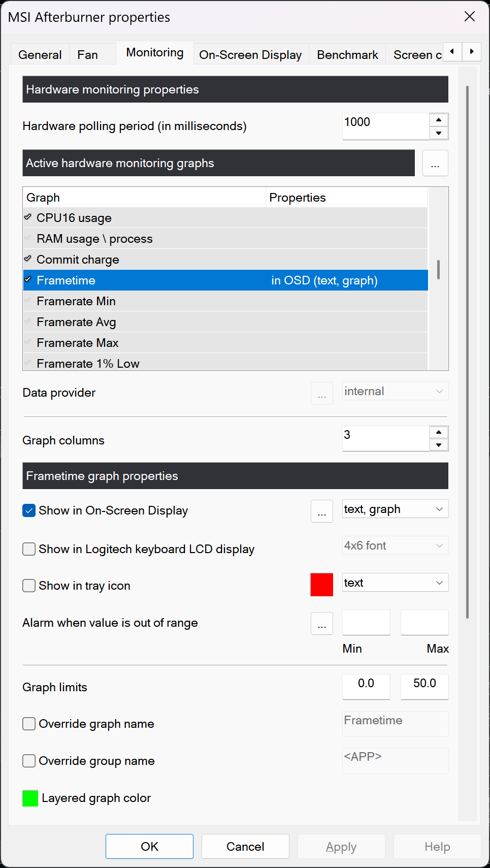
Task: Enable the Framerate Max graph checkmark
Action: point(28,342)
